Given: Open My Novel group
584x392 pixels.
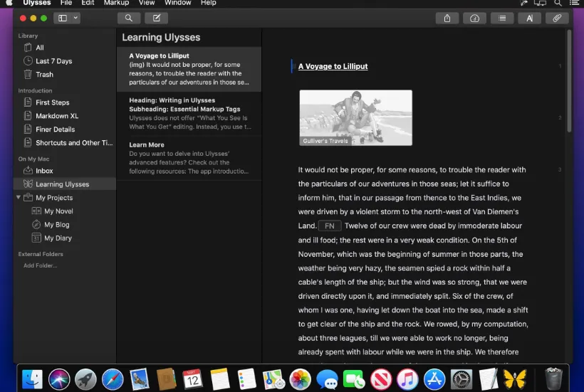Looking at the screenshot, I should (x=64, y=211).
